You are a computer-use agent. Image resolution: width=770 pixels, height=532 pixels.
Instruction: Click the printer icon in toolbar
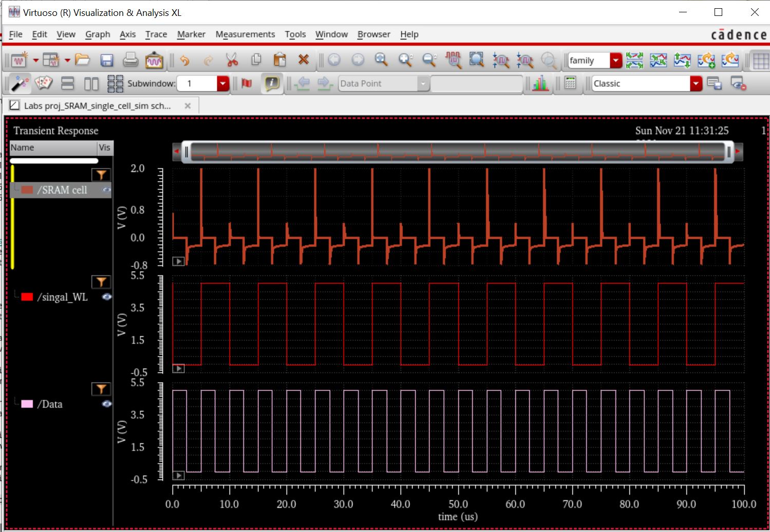point(130,61)
